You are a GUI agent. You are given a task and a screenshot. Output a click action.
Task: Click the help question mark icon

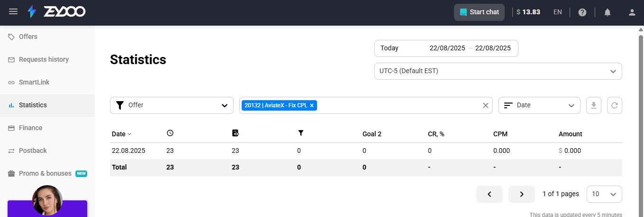coord(583,12)
